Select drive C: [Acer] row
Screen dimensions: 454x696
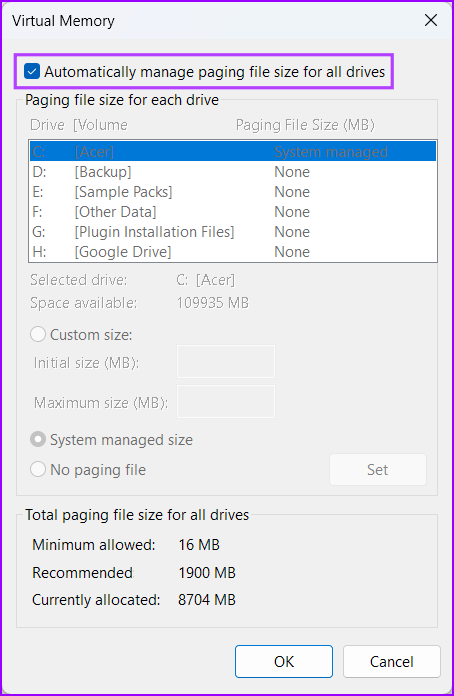[233, 152]
